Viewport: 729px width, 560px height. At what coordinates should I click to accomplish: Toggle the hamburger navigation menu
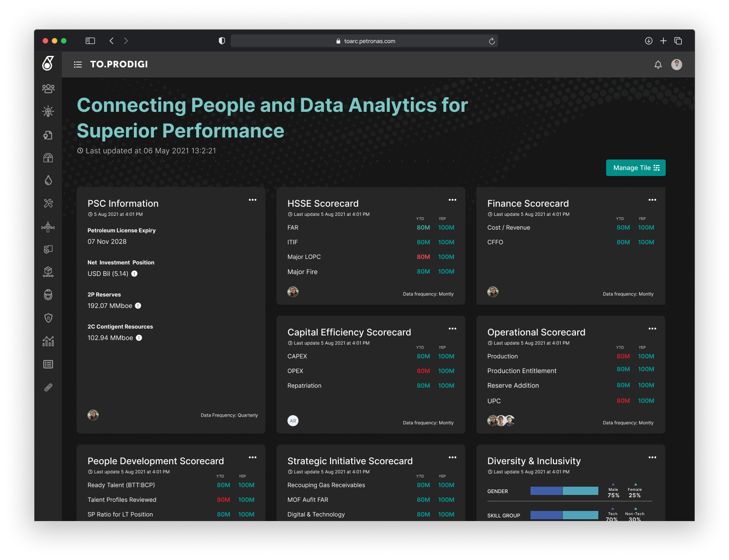(x=78, y=65)
